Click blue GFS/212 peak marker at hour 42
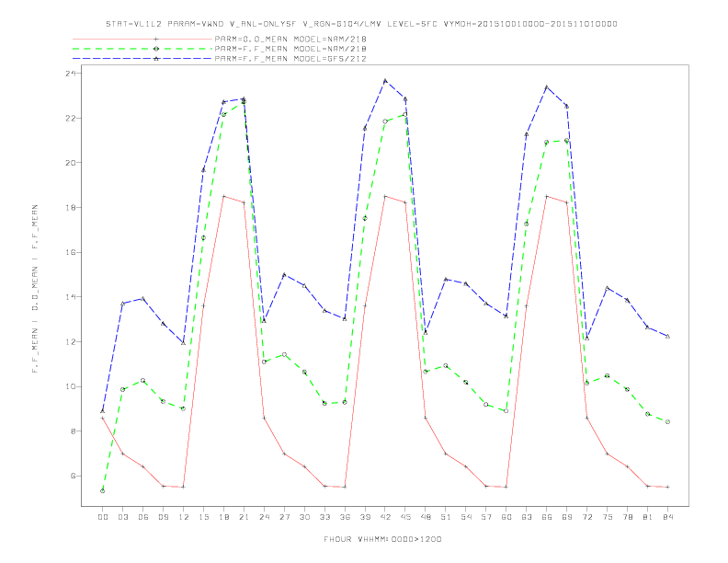The image size is (728, 563). (385, 81)
